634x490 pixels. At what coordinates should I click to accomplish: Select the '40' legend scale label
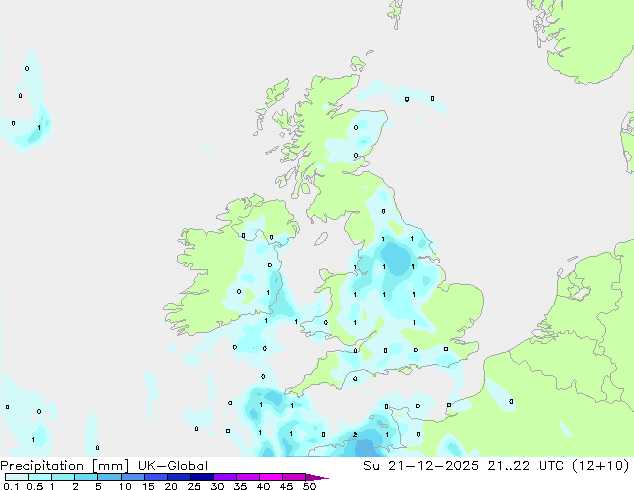point(264,486)
